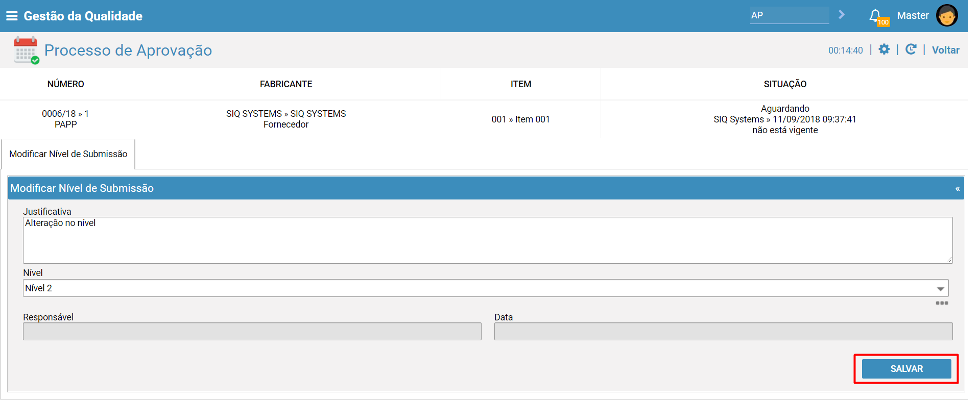This screenshot has height=401, width=980.
Task: Click the SALVAR button
Action: click(x=906, y=369)
